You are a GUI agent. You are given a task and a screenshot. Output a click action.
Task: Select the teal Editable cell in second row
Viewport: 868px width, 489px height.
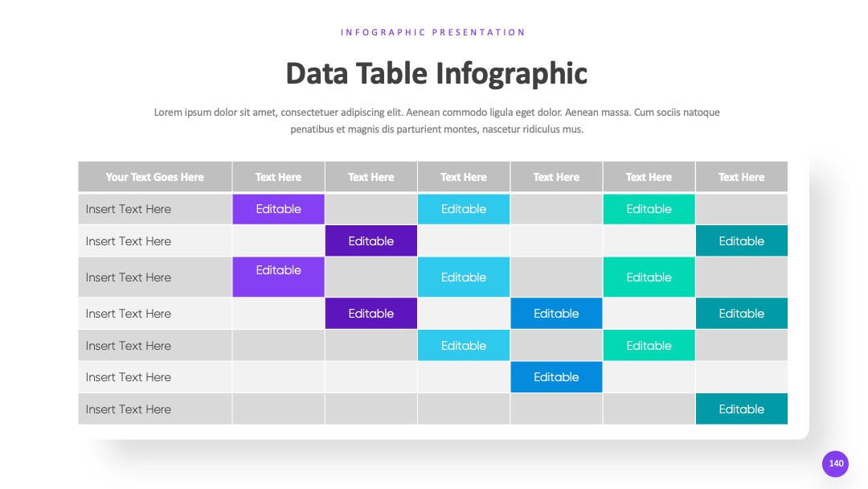741,241
